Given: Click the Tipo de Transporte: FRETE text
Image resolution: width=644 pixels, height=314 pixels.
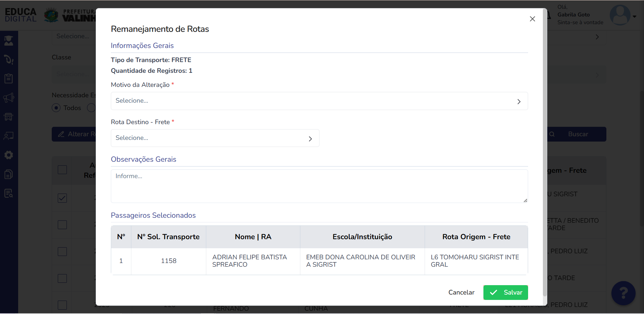Looking at the screenshot, I should coord(151,60).
